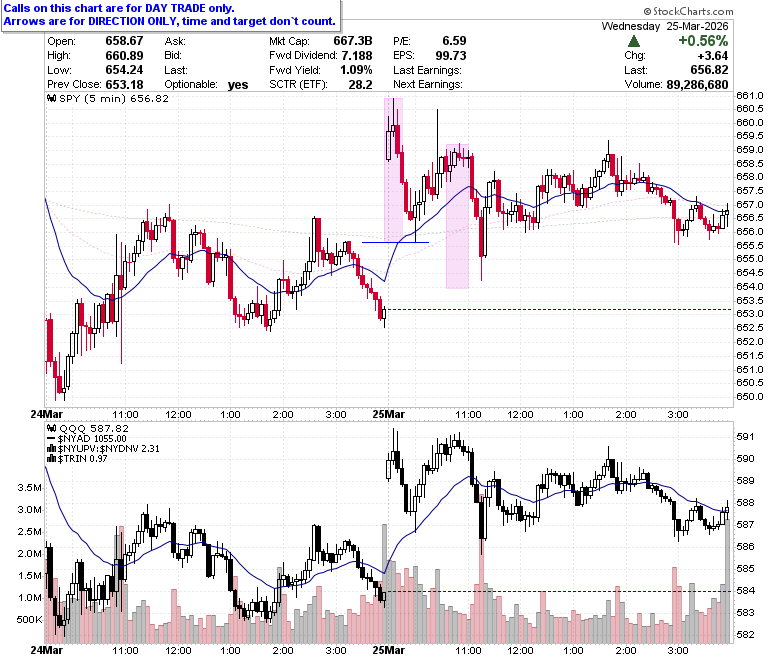780x659 pixels.
Task: Click the green up-triangle change indicator
Action: [x=634, y=41]
